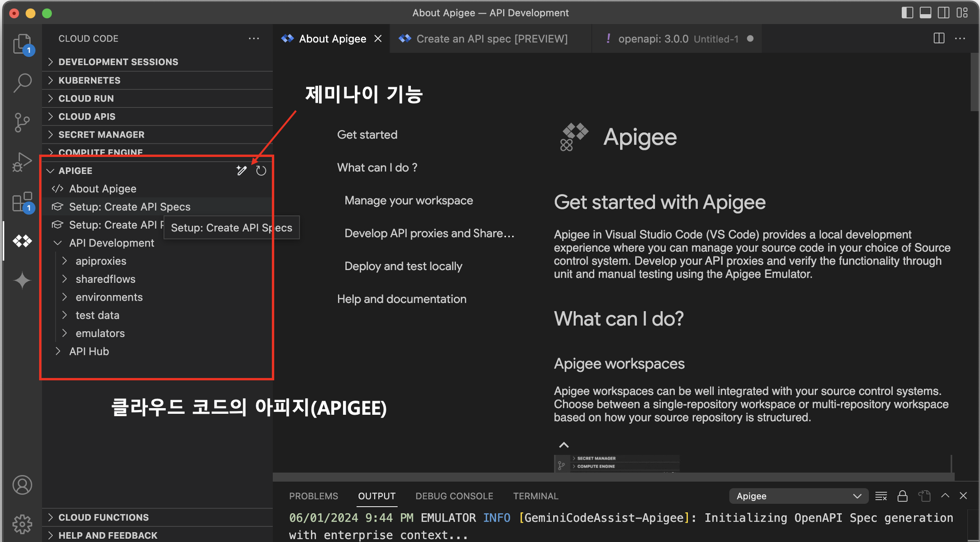Click the Apigee edit pencil icon
Image resolution: width=980 pixels, height=542 pixels.
pos(242,170)
